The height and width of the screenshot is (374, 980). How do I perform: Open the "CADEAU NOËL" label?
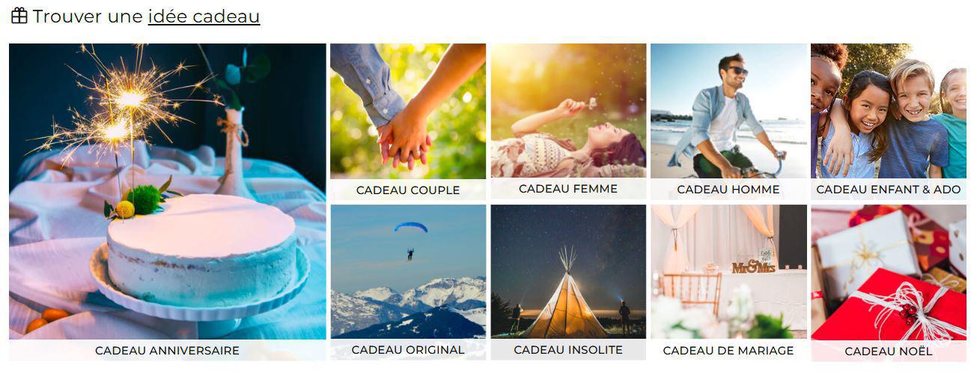[888, 352]
